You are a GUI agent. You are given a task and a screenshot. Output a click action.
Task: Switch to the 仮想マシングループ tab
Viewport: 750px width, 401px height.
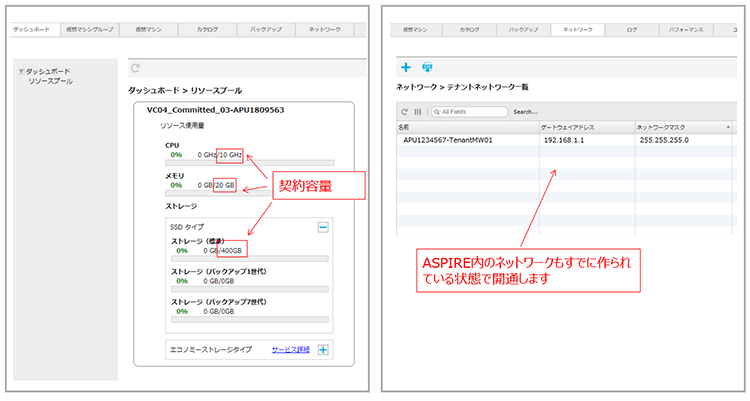point(89,31)
